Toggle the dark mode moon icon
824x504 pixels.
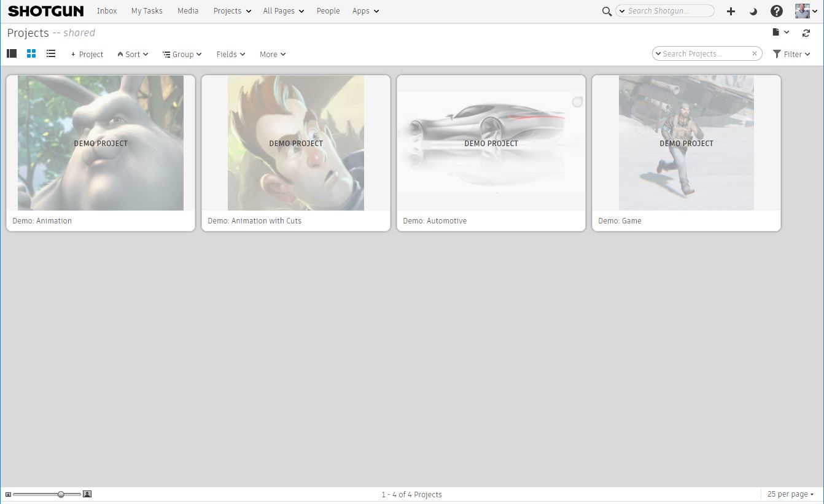click(753, 11)
